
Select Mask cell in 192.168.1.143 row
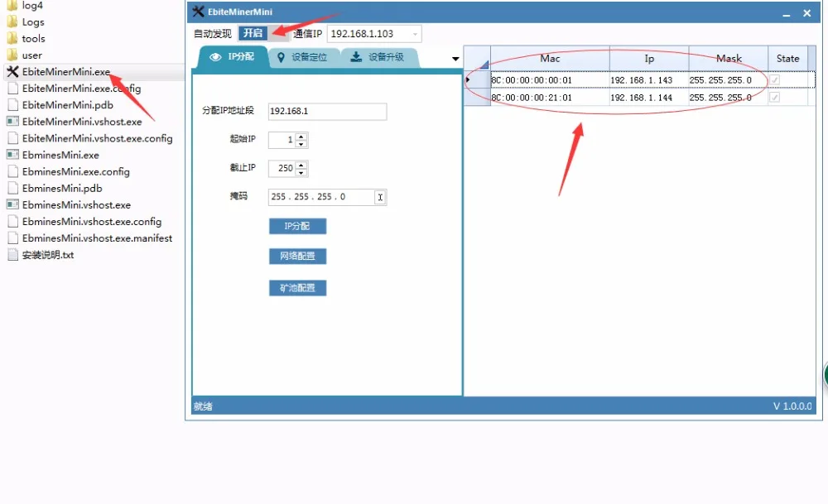[x=728, y=79]
